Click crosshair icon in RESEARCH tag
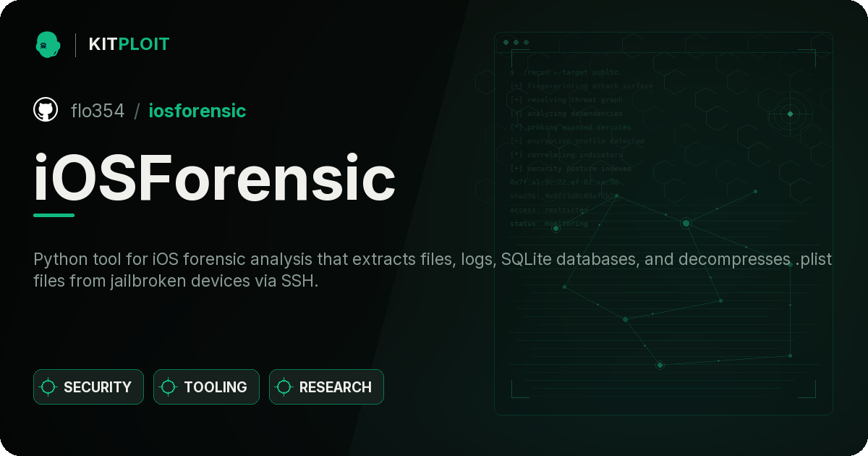Image resolution: width=868 pixels, height=456 pixels. pos(284,387)
